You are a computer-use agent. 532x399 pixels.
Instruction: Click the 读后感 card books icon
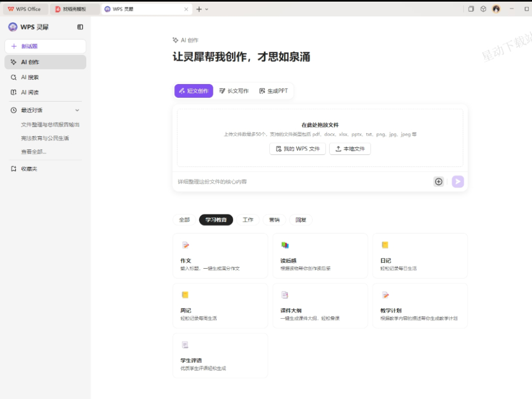pyautogui.click(x=285, y=245)
